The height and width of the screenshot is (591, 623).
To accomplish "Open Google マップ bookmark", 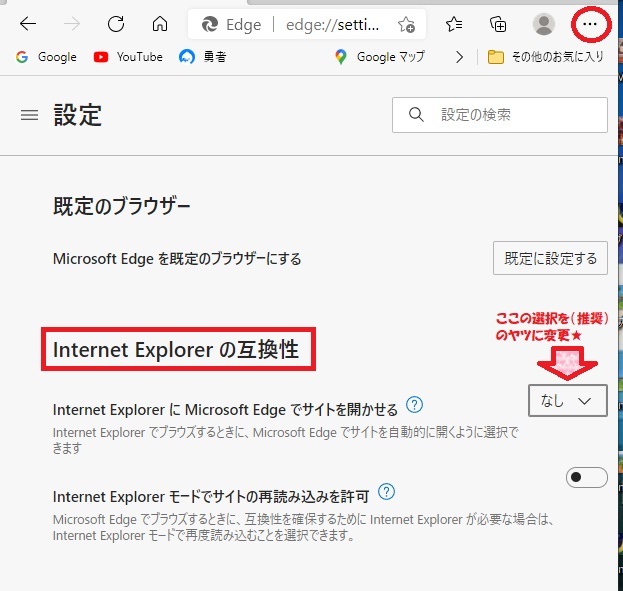I will tap(380, 57).
